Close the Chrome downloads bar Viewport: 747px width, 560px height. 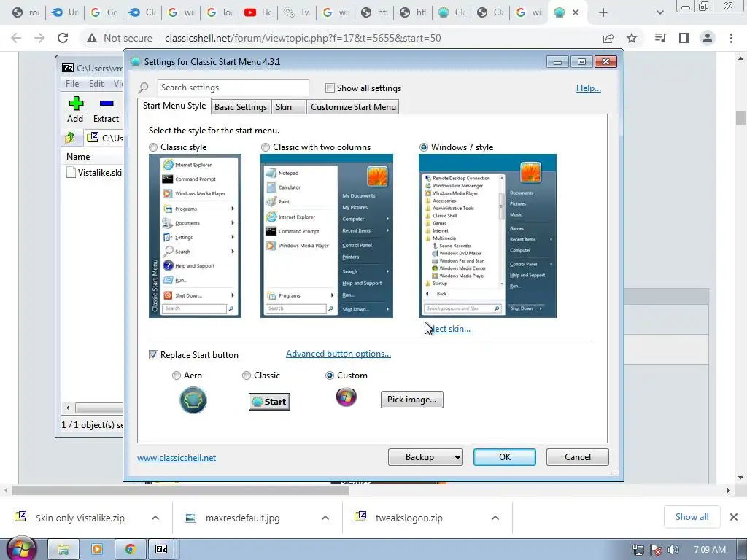click(734, 517)
